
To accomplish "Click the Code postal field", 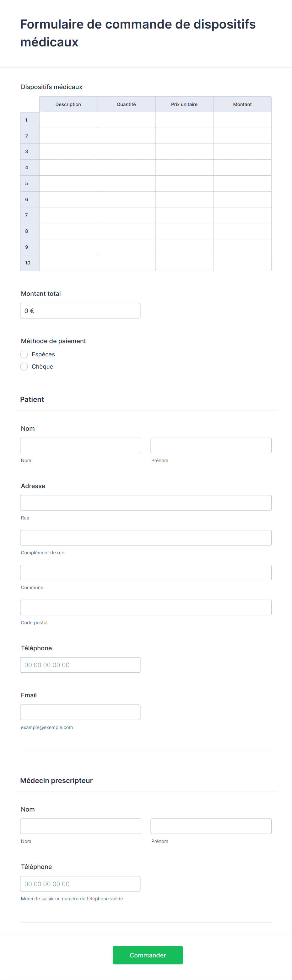I will [x=146, y=607].
